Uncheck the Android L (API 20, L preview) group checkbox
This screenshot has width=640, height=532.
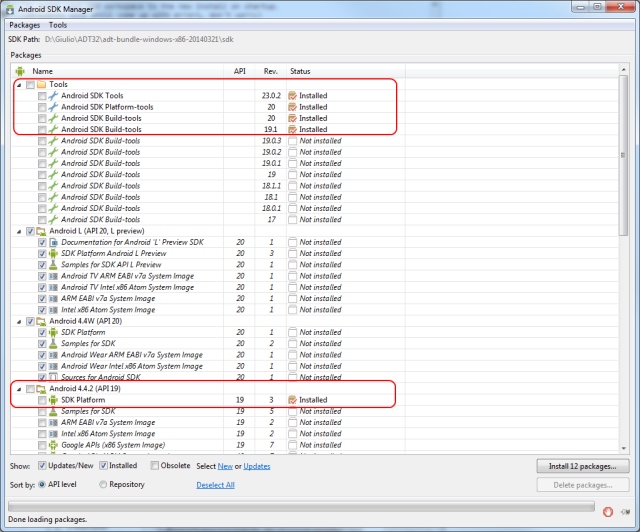tap(30, 231)
